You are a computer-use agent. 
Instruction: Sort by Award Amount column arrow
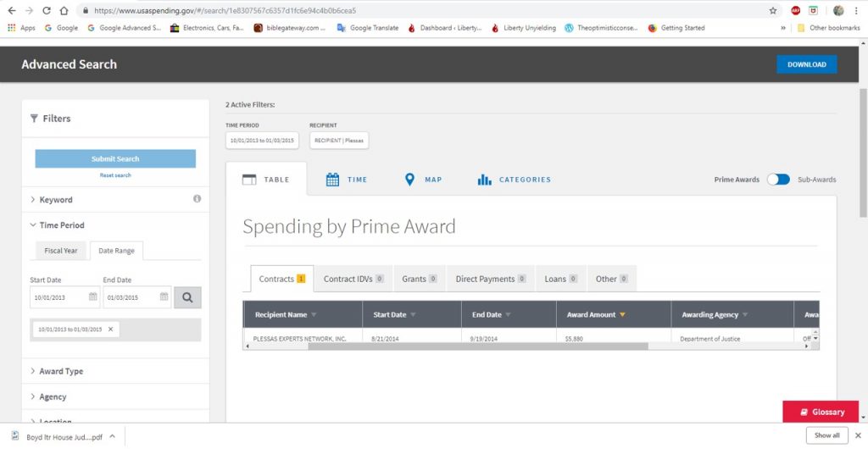622,314
